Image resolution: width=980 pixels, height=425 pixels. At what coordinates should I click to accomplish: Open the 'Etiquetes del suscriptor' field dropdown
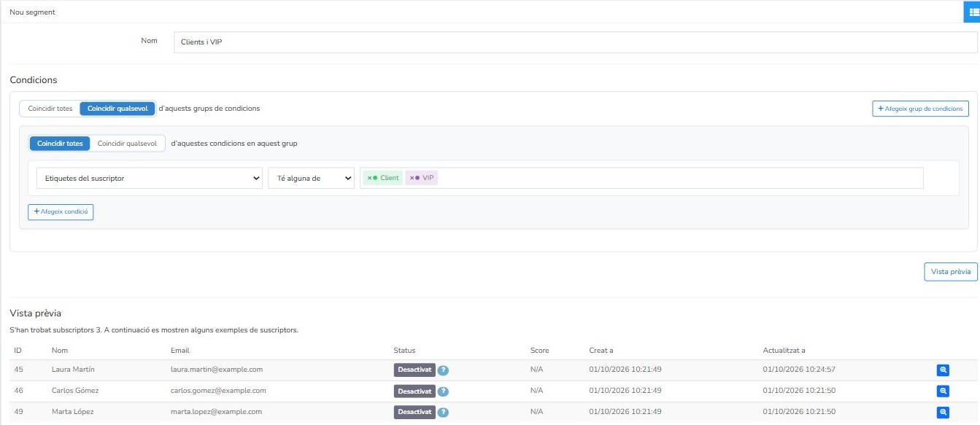(x=149, y=178)
